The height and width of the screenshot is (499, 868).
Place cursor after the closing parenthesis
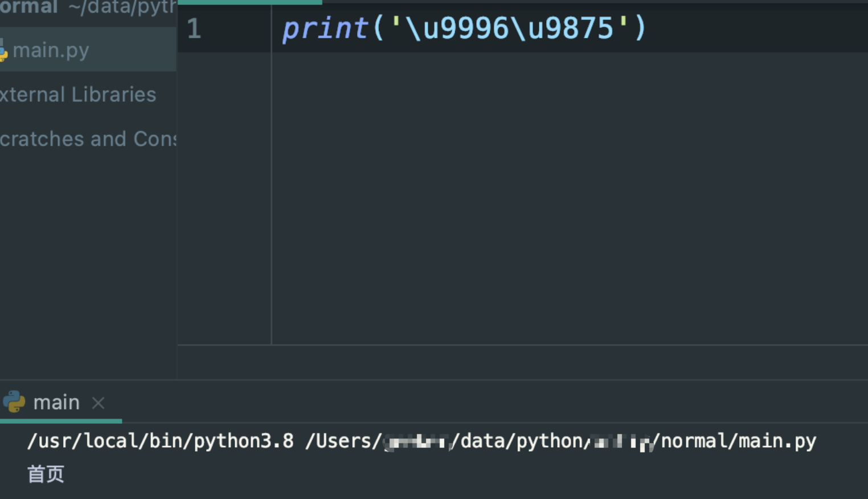coord(648,28)
